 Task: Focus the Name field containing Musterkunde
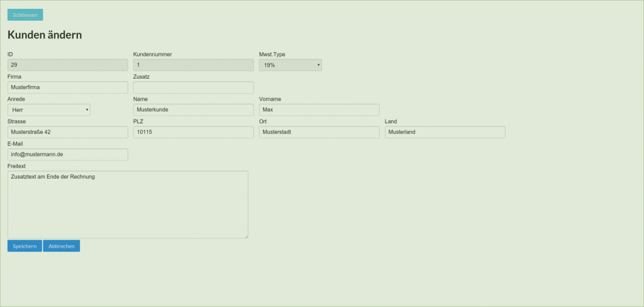pos(193,109)
